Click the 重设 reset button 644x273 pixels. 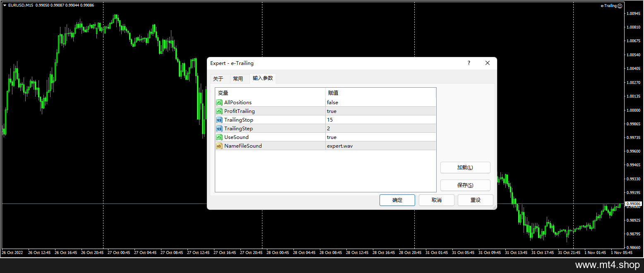tap(476, 200)
